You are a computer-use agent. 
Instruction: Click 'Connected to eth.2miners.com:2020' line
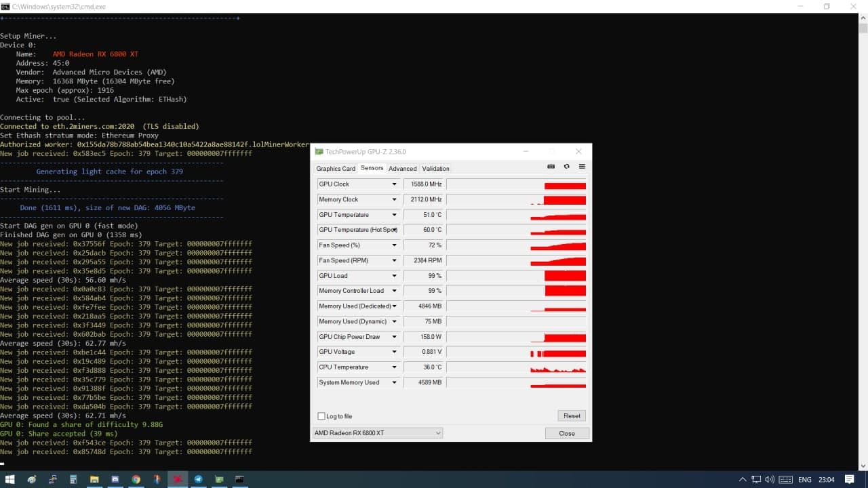click(100, 126)
